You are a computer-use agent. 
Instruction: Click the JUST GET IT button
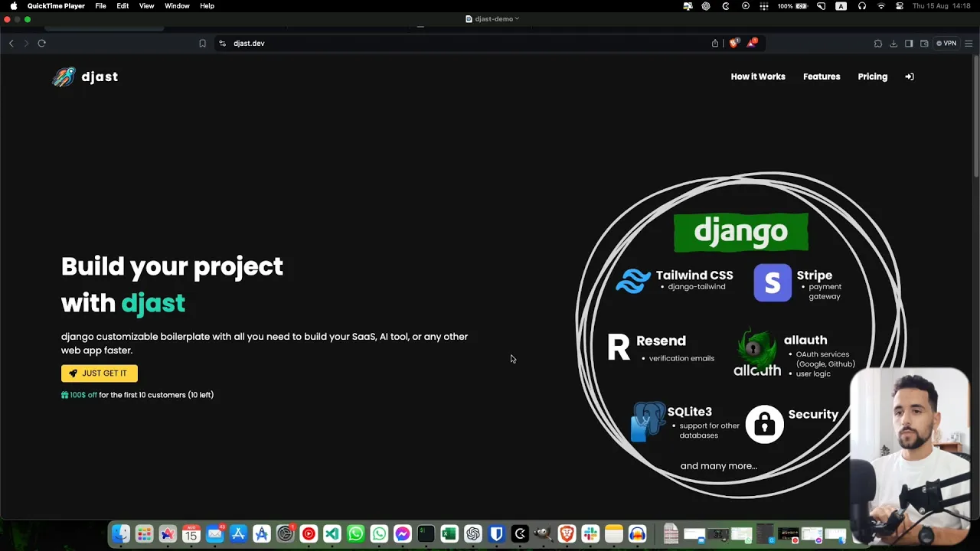(x=100, y=373)
